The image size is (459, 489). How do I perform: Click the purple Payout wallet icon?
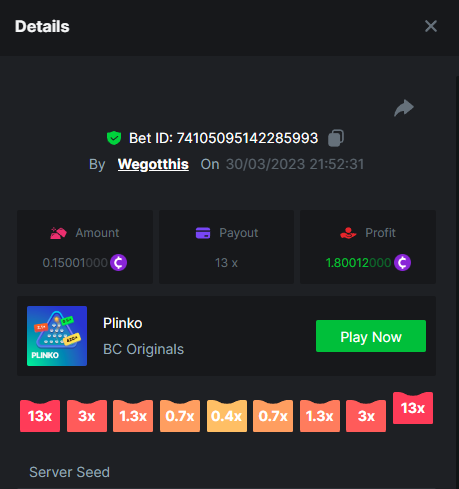(203, 233)
